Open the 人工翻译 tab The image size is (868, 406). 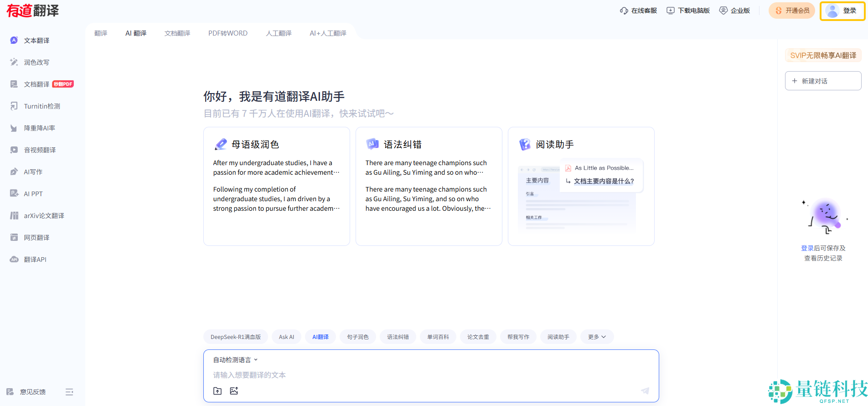coord(279,33)
